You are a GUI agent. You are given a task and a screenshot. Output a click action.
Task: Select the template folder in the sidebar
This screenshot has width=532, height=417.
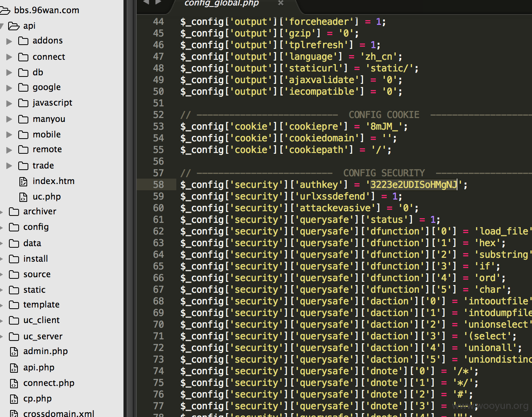(x=41, y=305)
